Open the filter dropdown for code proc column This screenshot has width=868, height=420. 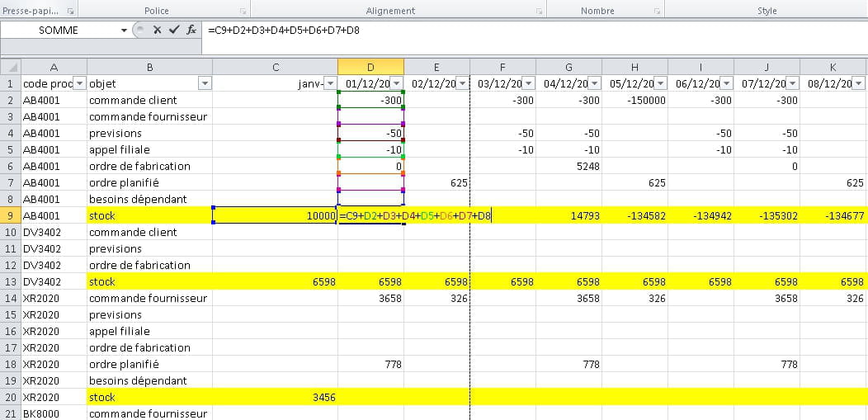(x=80, y=83)
